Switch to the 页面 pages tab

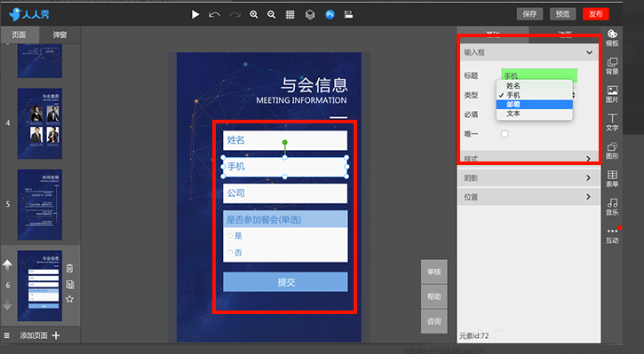(x=20, y=35)
